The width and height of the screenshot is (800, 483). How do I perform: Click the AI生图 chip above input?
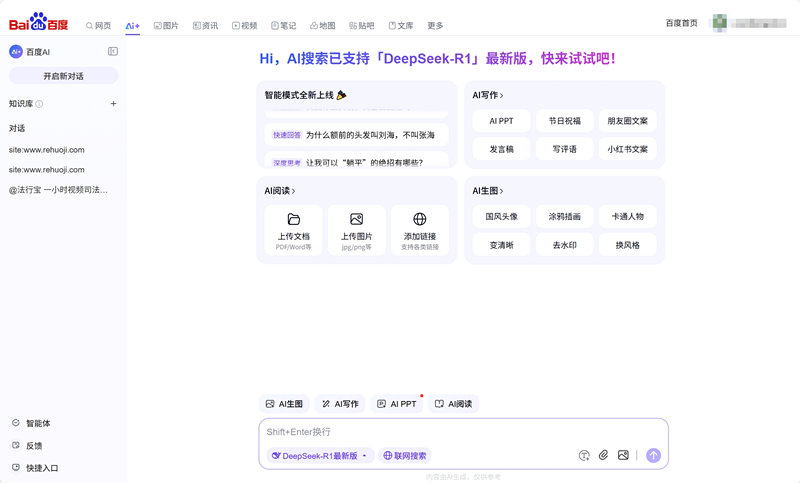coord(284,403)
